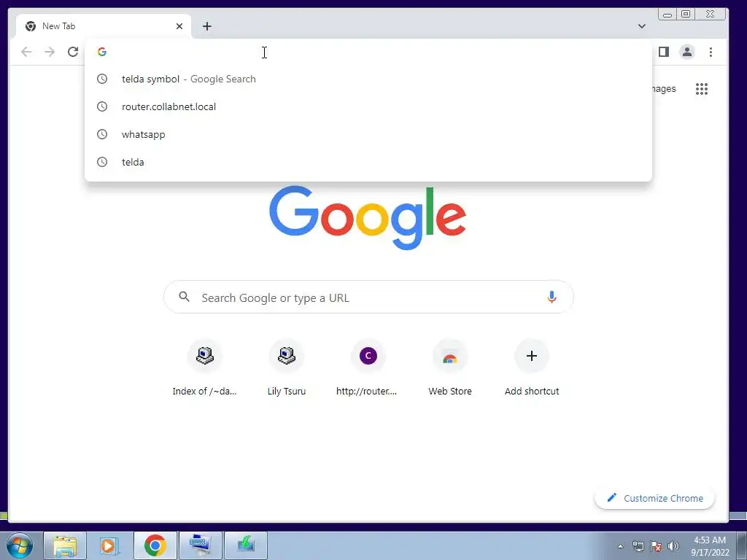This screenshot has width=747, height=560.
Task: Click the browser Back arrow
Action: pyautogui.click(x=26, y=52)
